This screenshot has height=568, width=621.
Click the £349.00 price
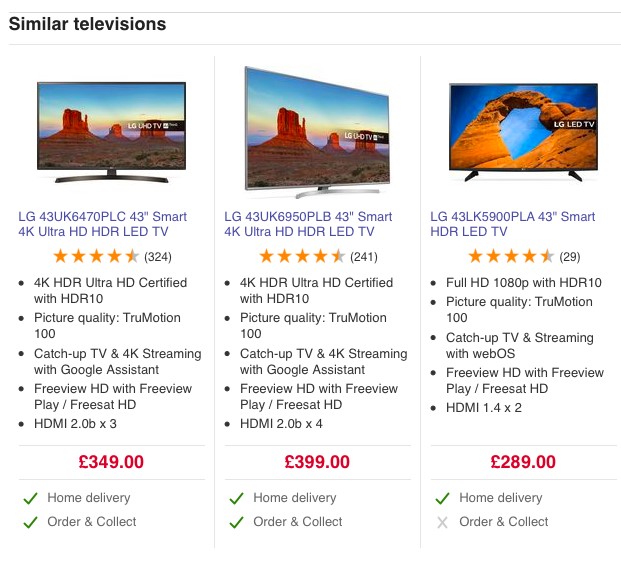[111, 462]
